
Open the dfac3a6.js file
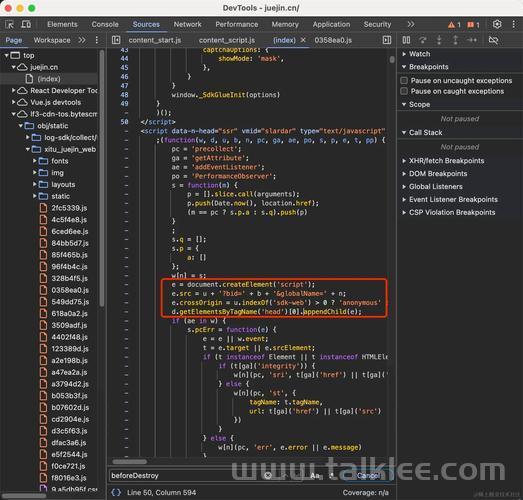click(69, 443)
